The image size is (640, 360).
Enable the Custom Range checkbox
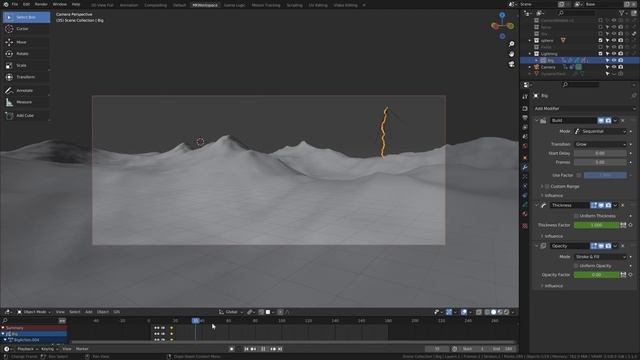pyautogui.click(x=547, y=187)
